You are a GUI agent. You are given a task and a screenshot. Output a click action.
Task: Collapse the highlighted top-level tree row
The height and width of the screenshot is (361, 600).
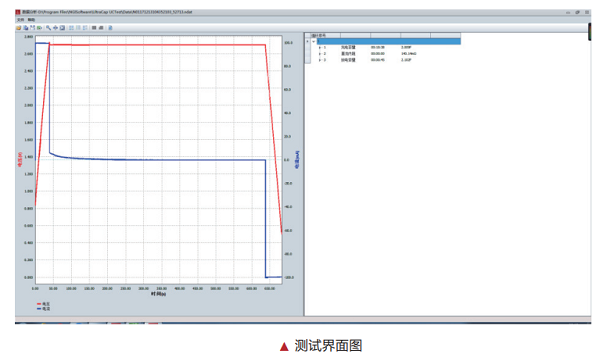[x=313, y=41]
